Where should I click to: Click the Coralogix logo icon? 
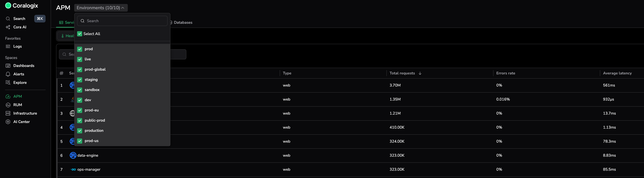[x=8, y=6]
